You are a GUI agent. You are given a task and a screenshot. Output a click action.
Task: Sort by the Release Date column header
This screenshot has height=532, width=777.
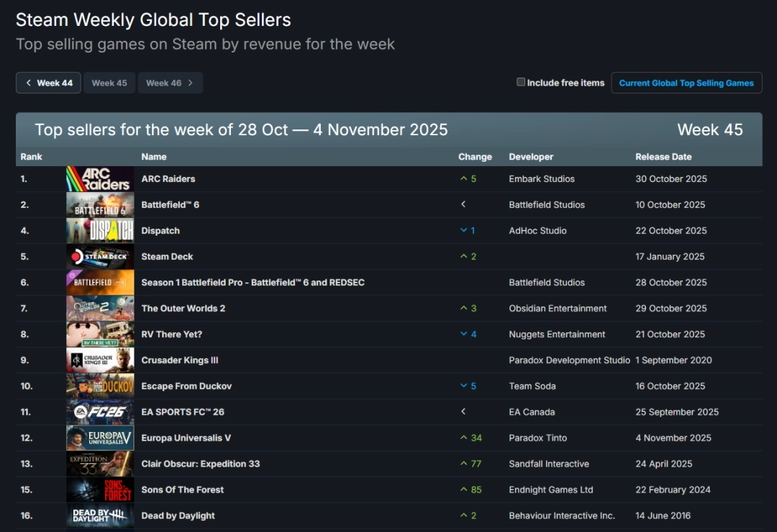coord(663,157)
